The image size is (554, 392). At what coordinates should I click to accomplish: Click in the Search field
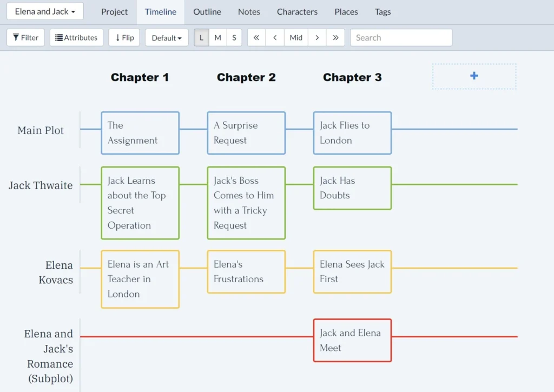coord(401,38)
